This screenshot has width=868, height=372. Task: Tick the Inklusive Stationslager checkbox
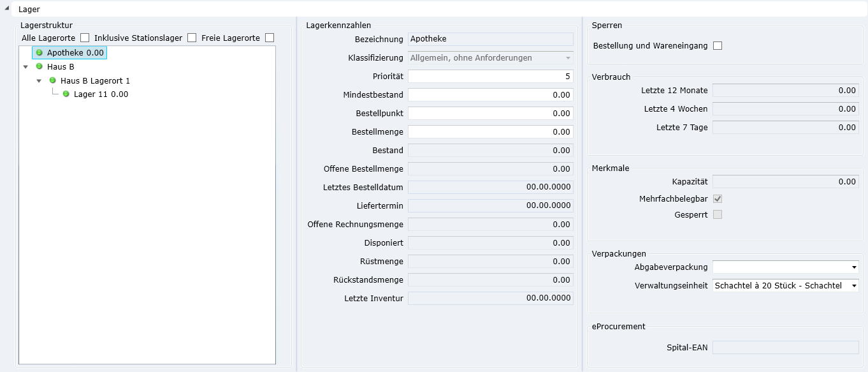click(x=192, y=38)
